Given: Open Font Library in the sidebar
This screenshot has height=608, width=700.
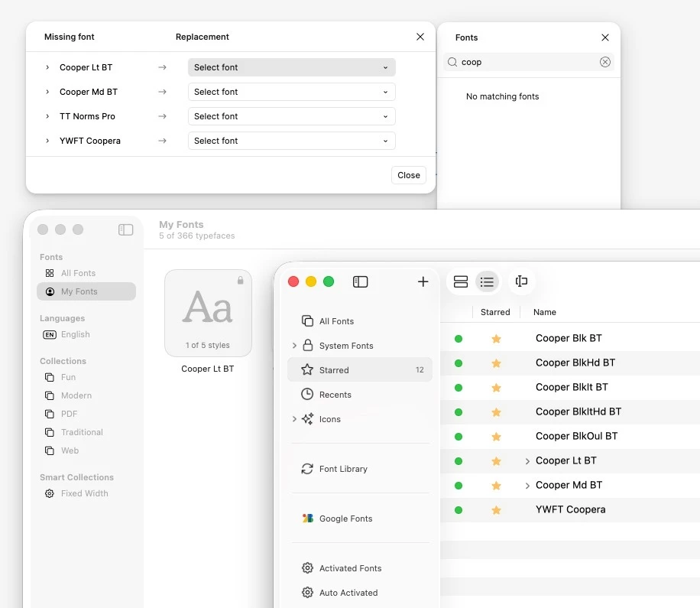Looking at the screenshot, I should [360, 469].
